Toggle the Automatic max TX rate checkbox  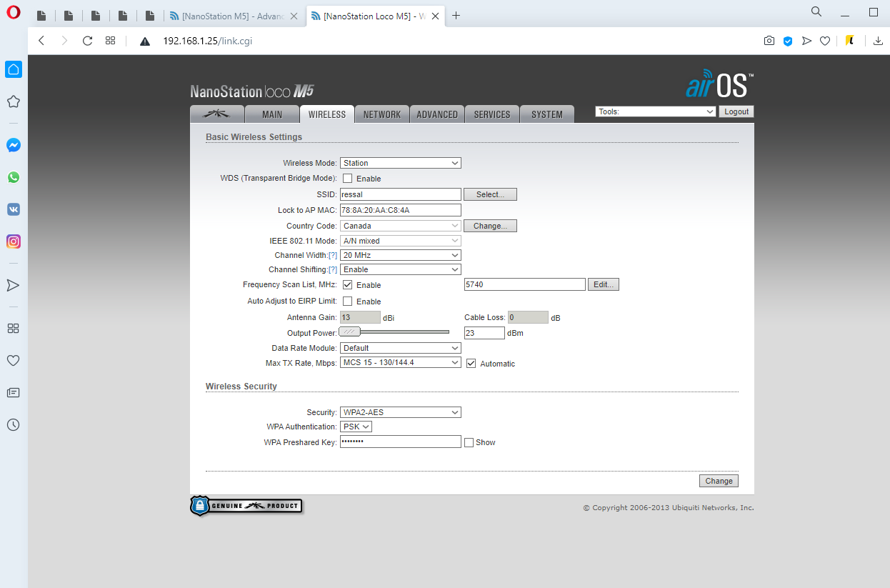(471, 363)
